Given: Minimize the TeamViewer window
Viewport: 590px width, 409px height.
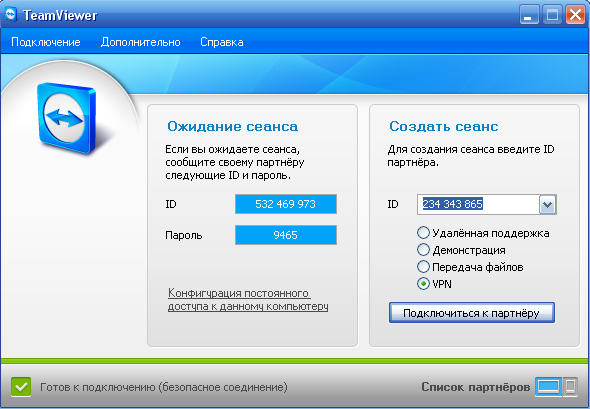Looking at the screenshot, I should click(x=529, y=15).
